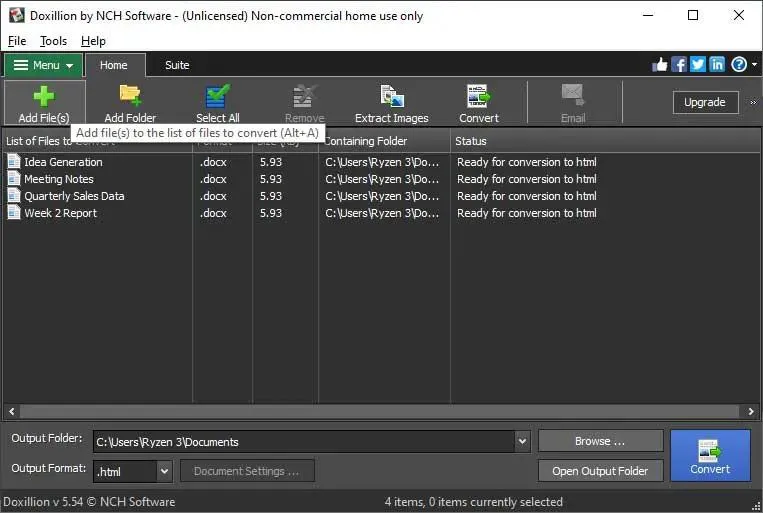Click the Add File(s) toolbar icon
The image size is (763, 513).
tap(43, 98)
